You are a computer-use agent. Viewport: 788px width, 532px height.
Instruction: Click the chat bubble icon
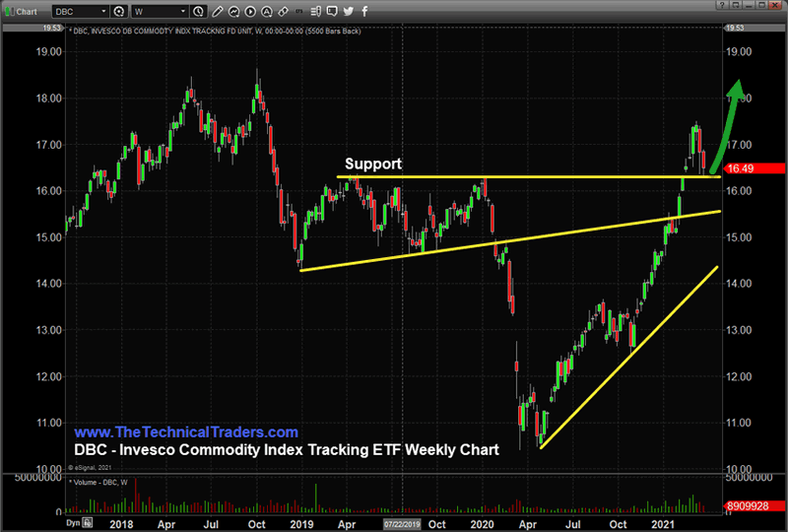332,11
